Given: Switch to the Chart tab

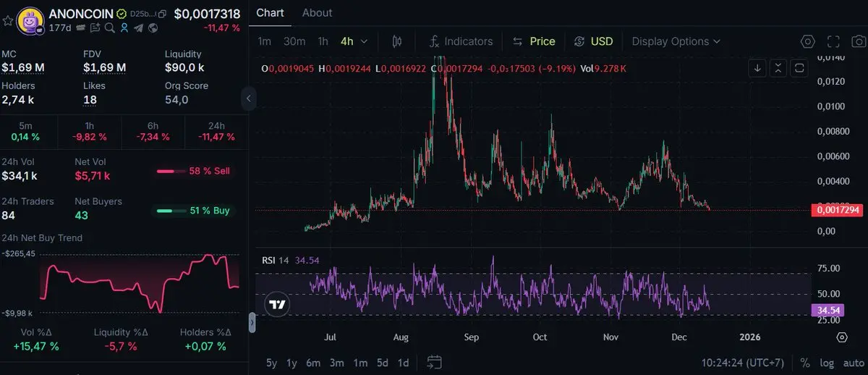Looking at the screenshot, I should pyautogui.click(x=271, y=12).
